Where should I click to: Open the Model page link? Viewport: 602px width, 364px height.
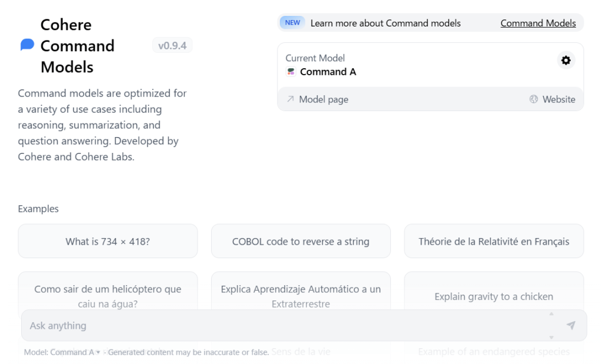click(323, 99)
